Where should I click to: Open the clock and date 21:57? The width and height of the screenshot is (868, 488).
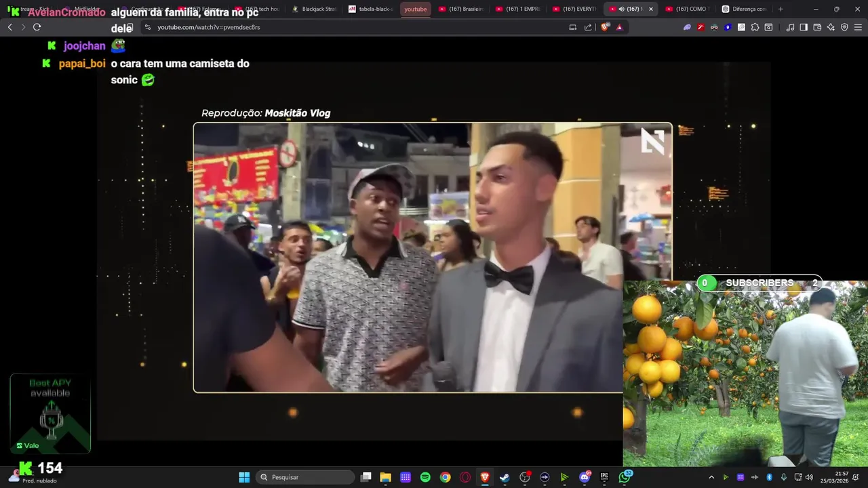tap(834, 477)
